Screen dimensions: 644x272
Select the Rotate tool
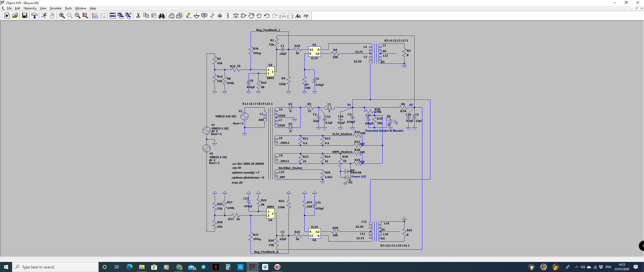coord(283,16)
